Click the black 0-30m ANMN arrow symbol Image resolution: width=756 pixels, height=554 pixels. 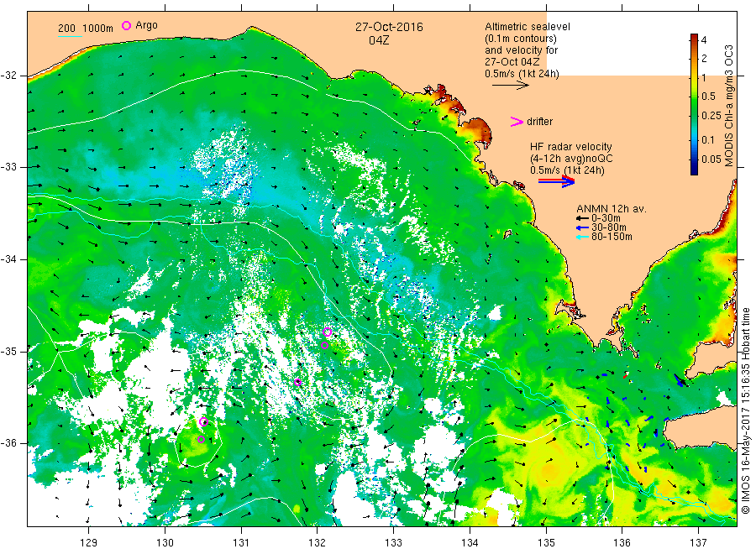[582, 218]
